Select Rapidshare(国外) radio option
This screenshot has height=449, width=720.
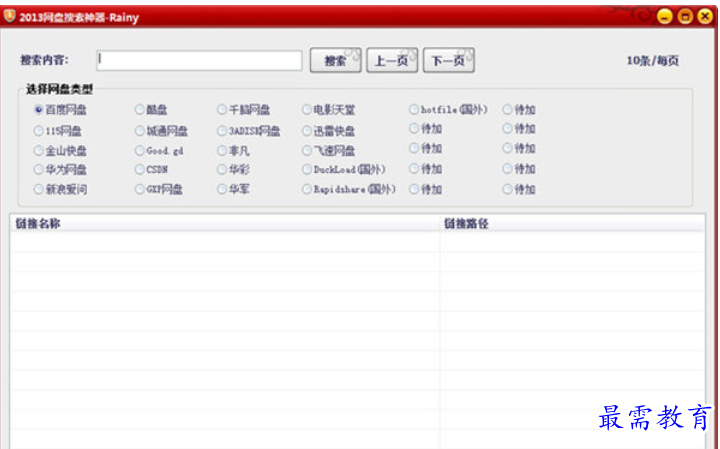349,189
